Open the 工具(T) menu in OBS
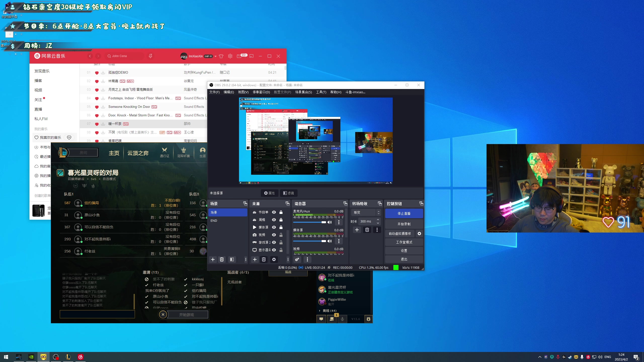Image resolution: width=644 pixels, height=362 pixels. [x=321, y=92]
